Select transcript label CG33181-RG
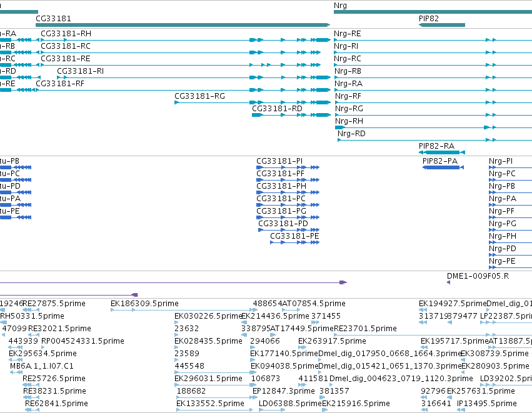The width and height of the screenshot is (532, 413). [199, 96]
